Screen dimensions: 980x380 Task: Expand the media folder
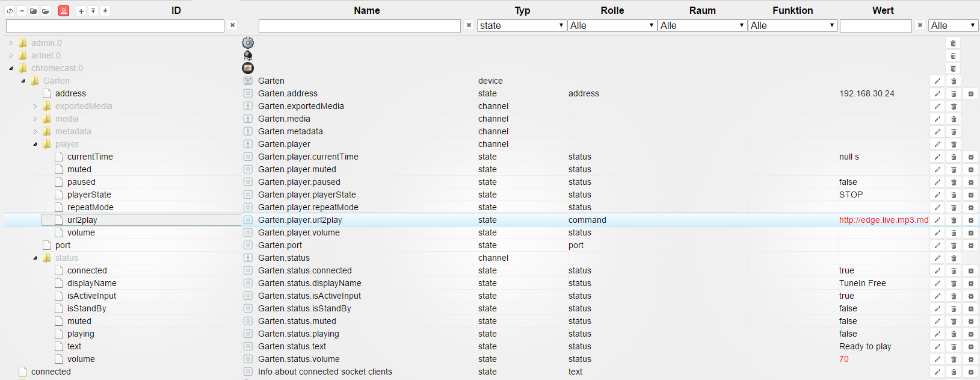pyautogui.click(x=35, y=119)
